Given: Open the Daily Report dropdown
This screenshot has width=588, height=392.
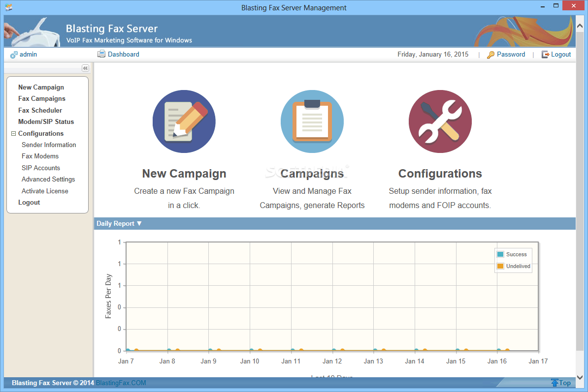Looking at the screenshot, I should tap(119, 223).
